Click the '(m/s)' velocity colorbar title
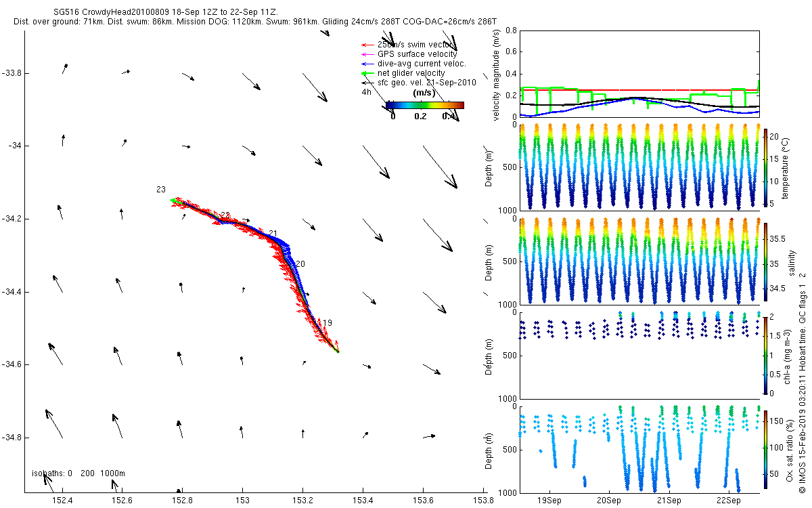 point(424,93)
